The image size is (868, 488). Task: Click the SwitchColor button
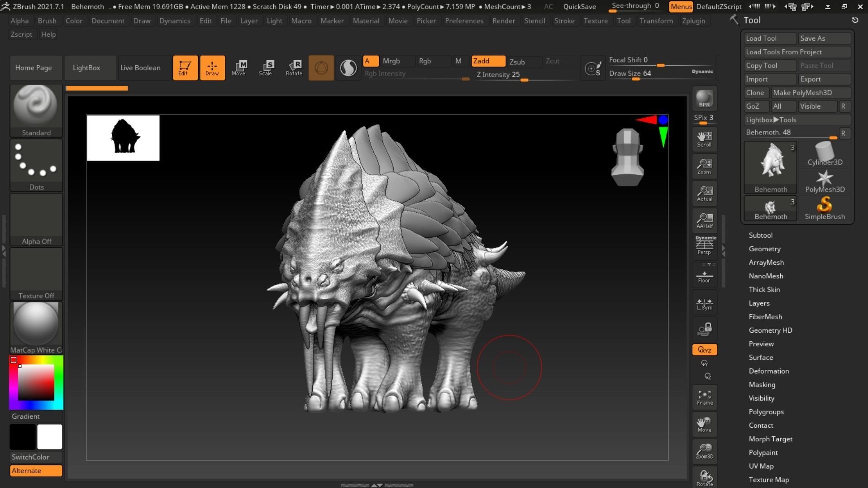(x=36, y=457)
